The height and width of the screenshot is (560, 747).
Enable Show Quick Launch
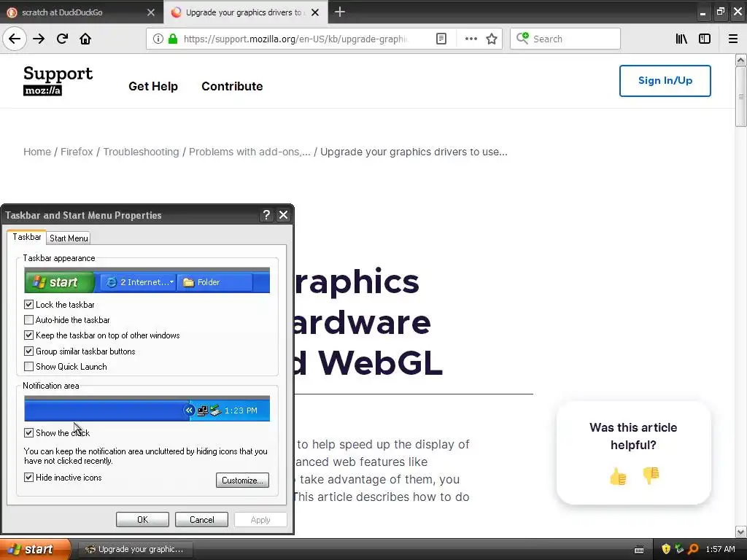click(28, 366)
